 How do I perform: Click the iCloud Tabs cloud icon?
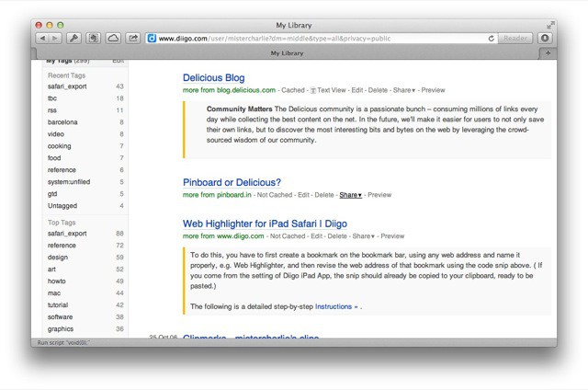pos(113,39)
